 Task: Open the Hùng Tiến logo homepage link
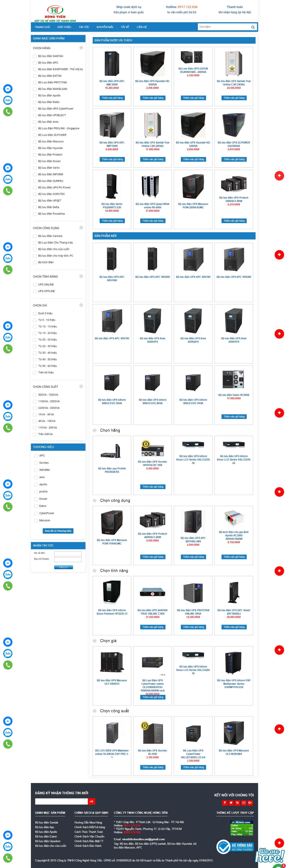tap(55, 14)
